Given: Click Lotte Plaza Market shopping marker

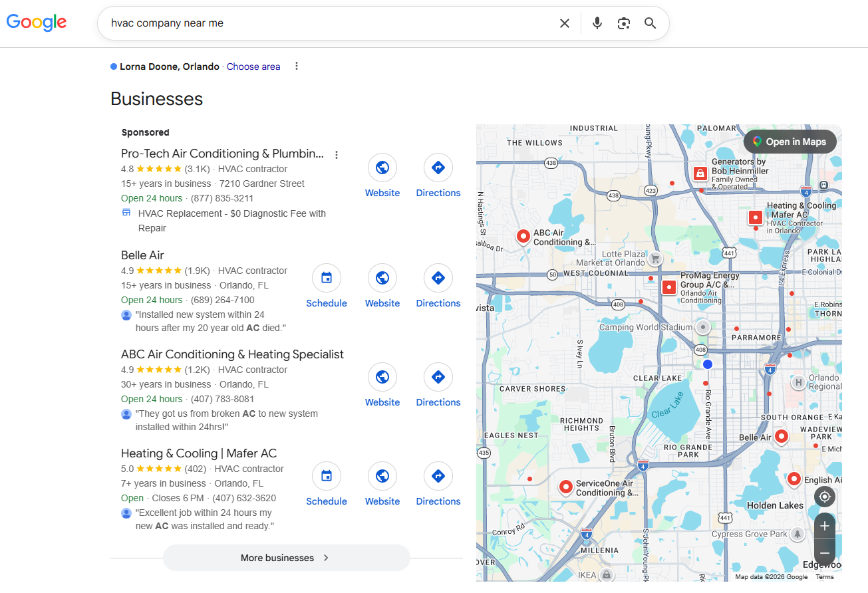Looking at the screenshot, I should coord(655,259).
